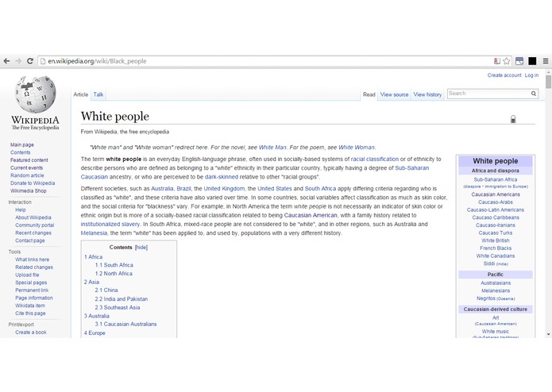Click the address bar URL field
The height and width of the screenshot is (392, 552).
[x=268, y=61]
